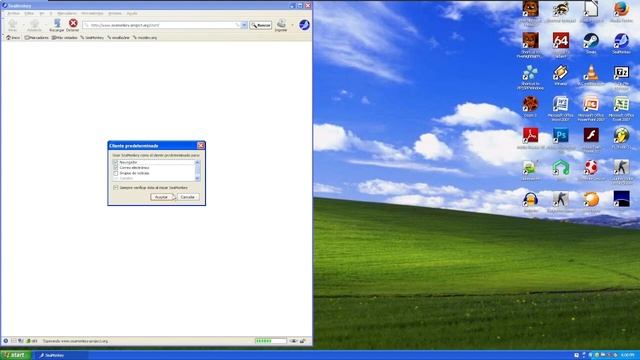Open the Editar menu
This screenshot has height=360, width=640.
click(29, 13)
